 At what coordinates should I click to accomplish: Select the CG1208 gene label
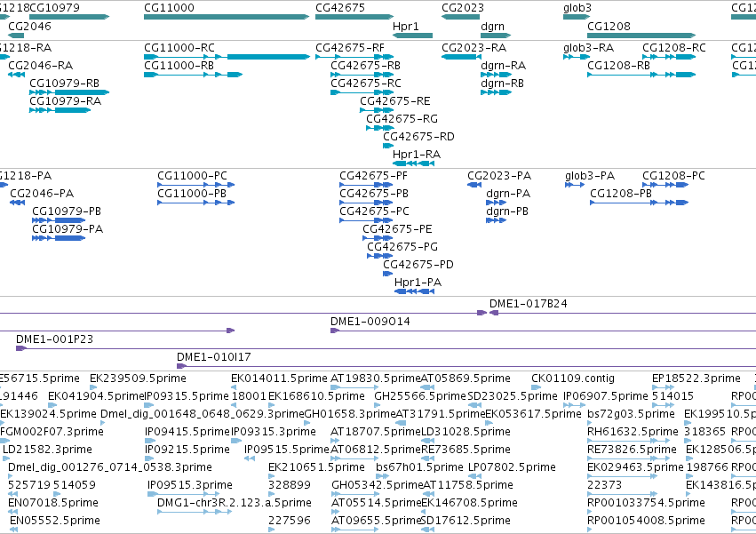tap(609, 26)
